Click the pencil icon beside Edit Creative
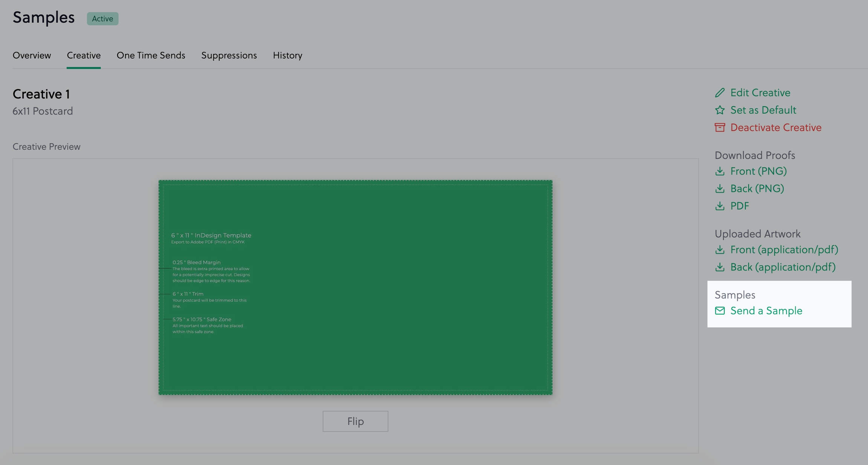Image resolution: width=868 pixels, height=465 pixels. (720, 93)
